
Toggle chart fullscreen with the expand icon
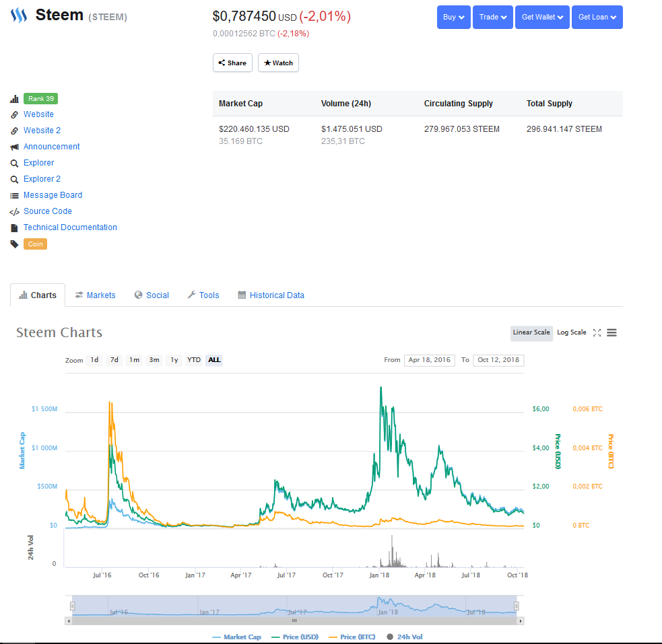pos(597,332)
